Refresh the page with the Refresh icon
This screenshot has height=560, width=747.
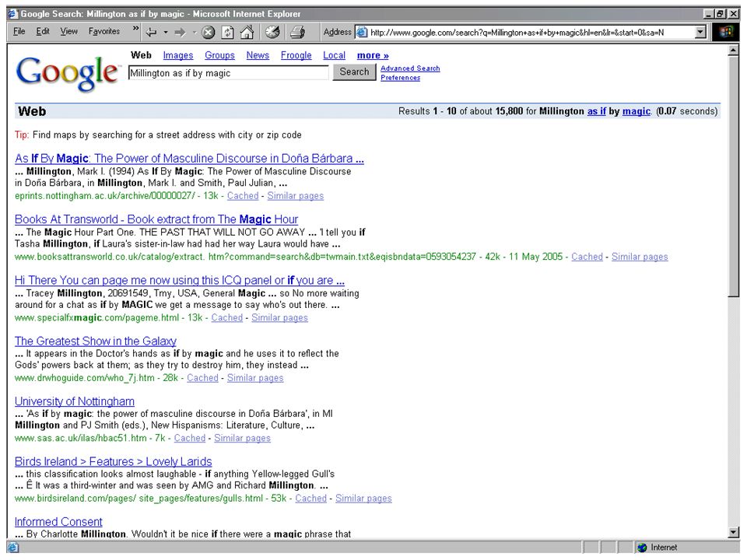(228, 33)
